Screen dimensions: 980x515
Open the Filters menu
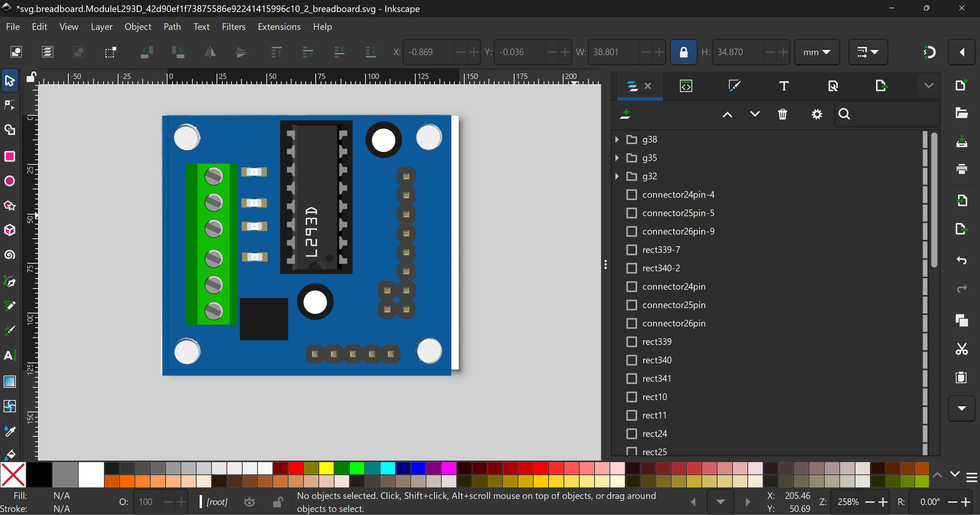(x=233, y=27)
